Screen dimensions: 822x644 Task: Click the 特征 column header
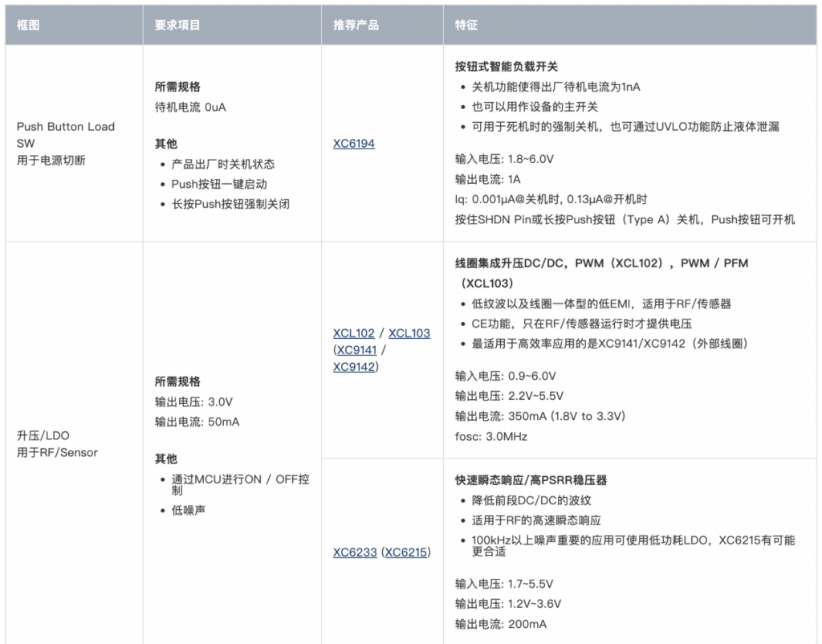[x=466, y=25]
